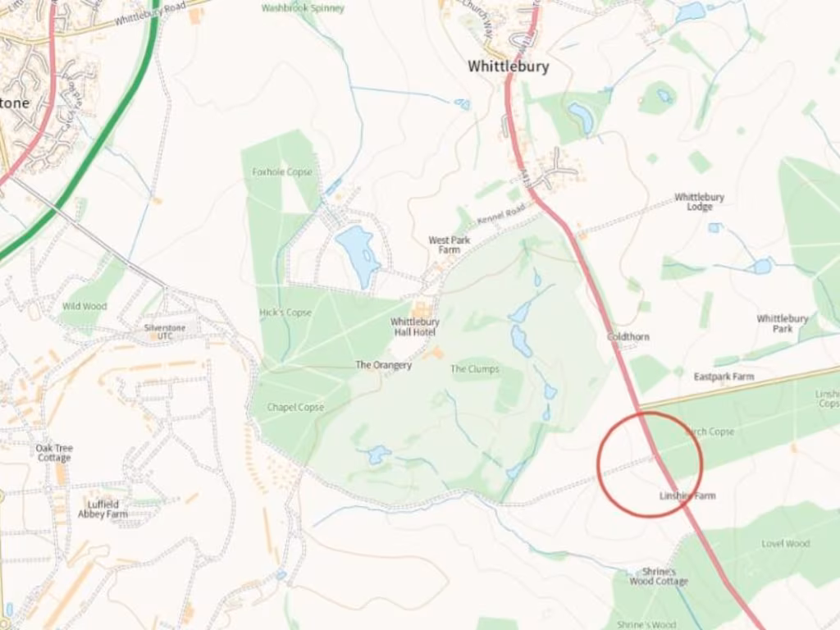Click the Whittlebury Lodge label

[699, 202]
